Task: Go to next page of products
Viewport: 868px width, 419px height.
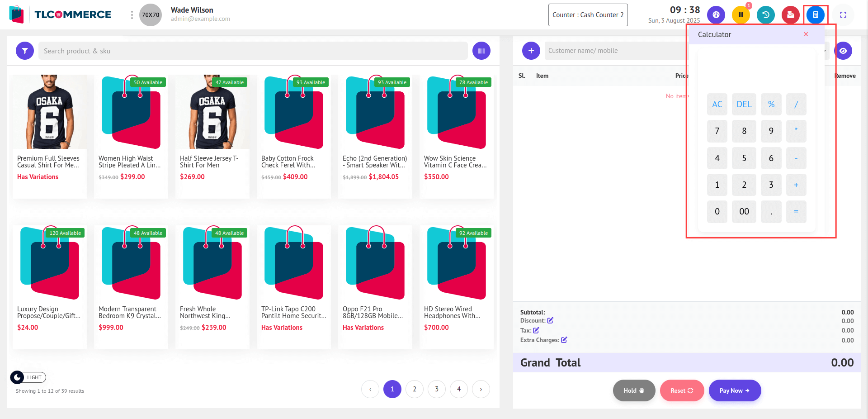Action: (481, 389)
